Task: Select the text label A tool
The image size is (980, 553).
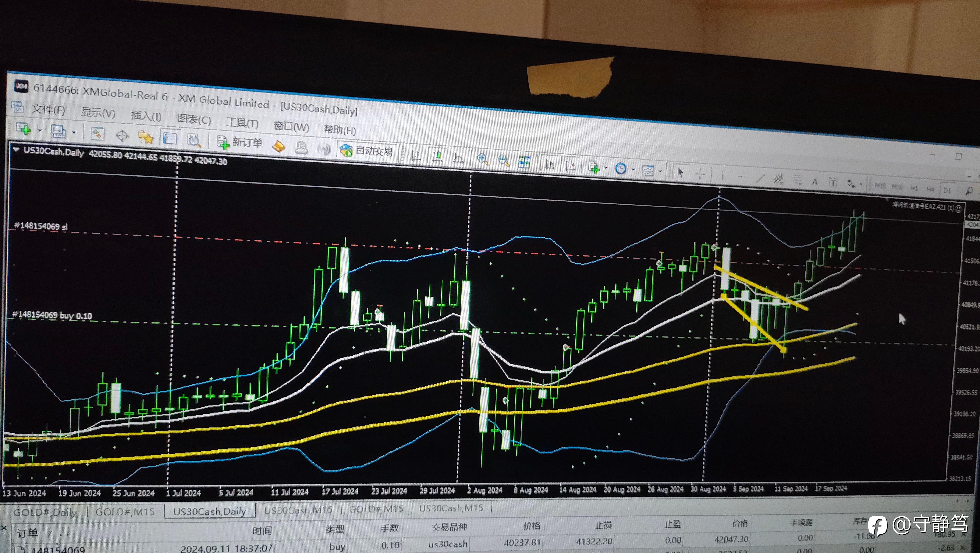Action: (x=815, y=182)
